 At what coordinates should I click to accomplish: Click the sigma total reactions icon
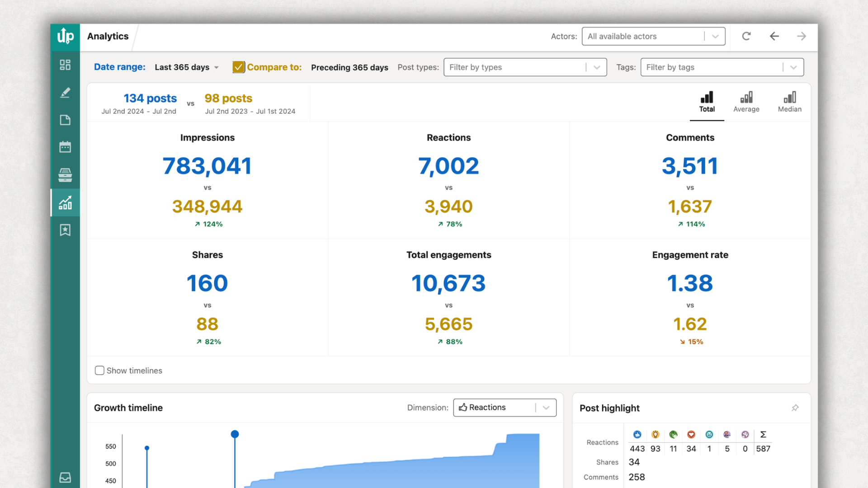763,434
